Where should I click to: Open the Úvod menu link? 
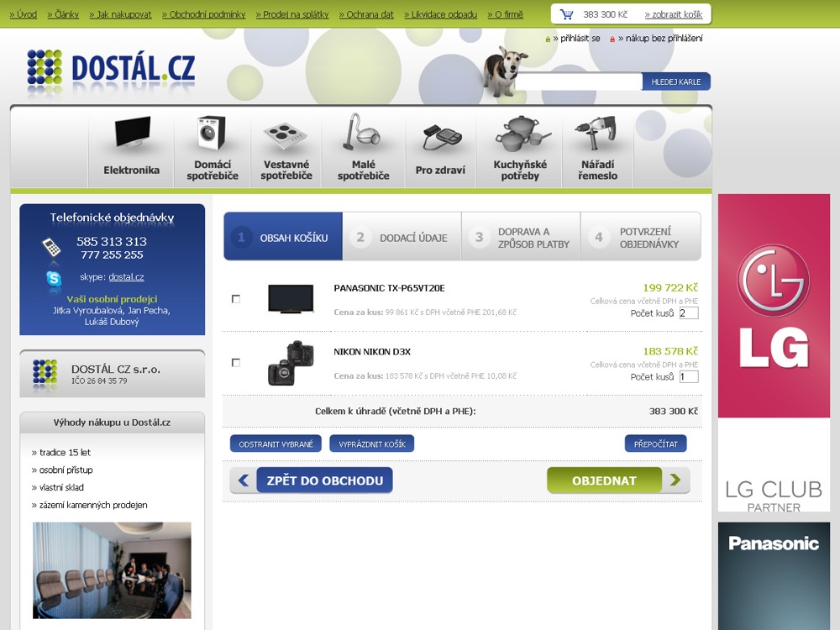[x=23, y=14]
